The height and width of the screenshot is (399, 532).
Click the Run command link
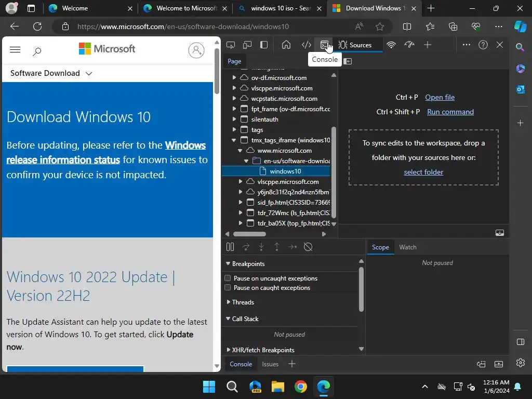point(450,112)
